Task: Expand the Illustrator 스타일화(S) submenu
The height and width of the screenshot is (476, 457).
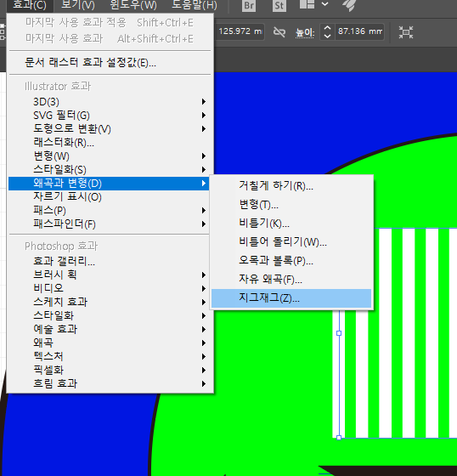Action: (x=110, y=170)
